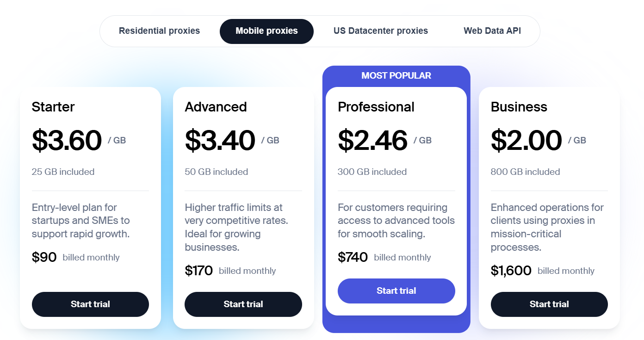Click the $2.46 per GB price
The height and width of the screenshot is (340, 644).
pos(373,140)
